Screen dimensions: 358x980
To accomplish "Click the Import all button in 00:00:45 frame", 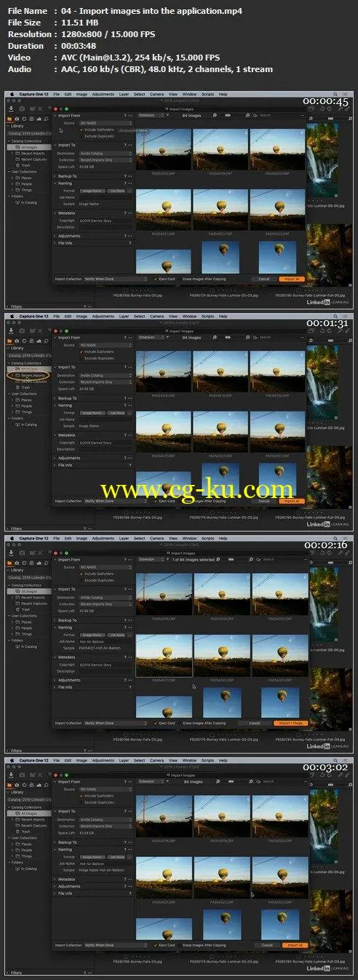I will click(292, 278).
